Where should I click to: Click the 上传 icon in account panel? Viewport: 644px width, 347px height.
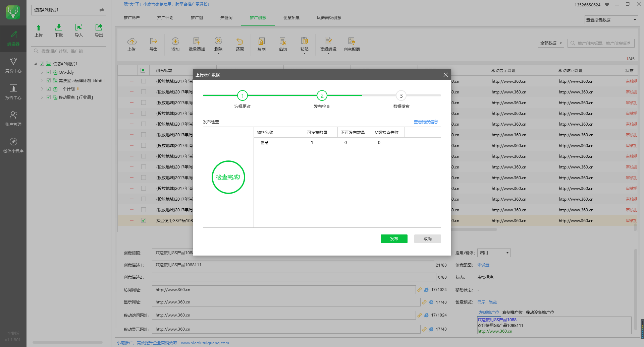(x=39, y=30)
